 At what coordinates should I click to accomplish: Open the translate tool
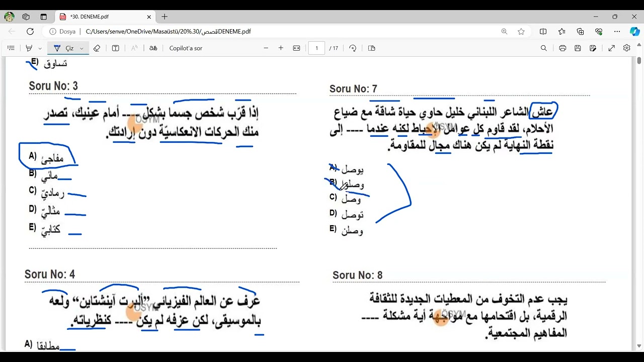(x=153, y=48)
